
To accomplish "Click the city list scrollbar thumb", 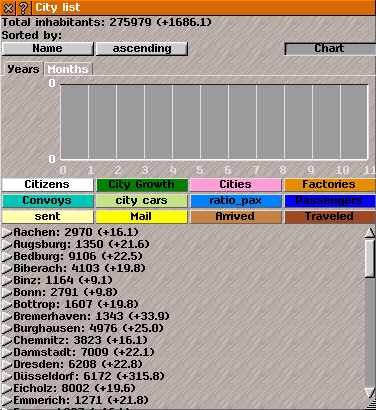I will click(370, 258).
